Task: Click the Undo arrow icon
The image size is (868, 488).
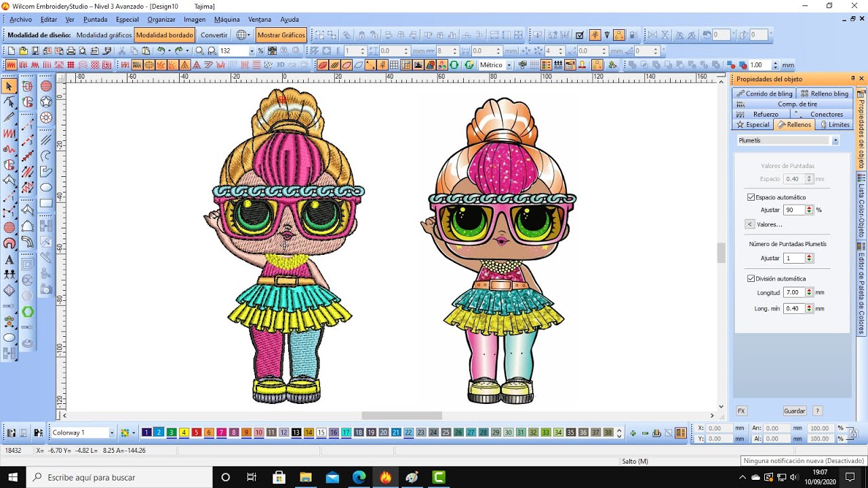Action: [161, 51]
